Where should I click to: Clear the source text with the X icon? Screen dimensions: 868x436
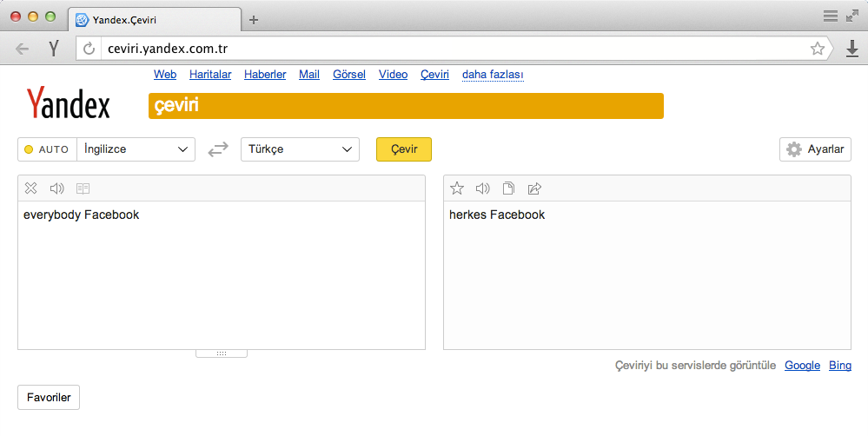point(31,188)
